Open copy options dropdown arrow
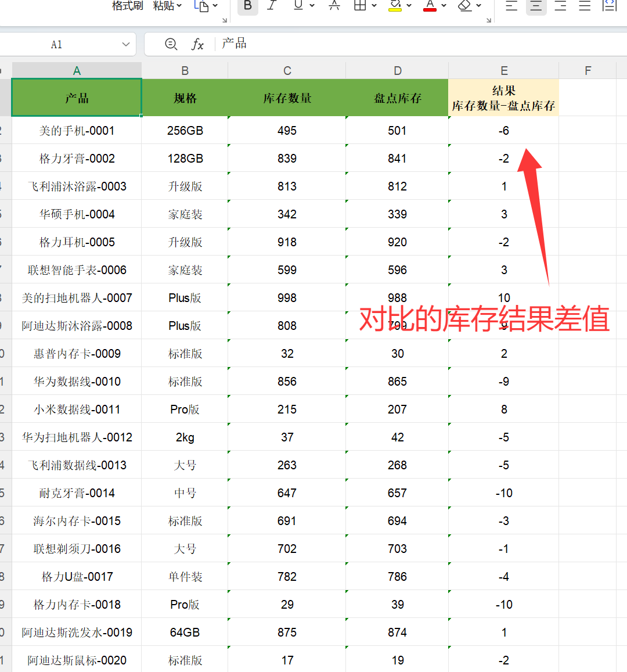Screen dimensions: 627x672 pyautogui.click(x=215, y=6)
